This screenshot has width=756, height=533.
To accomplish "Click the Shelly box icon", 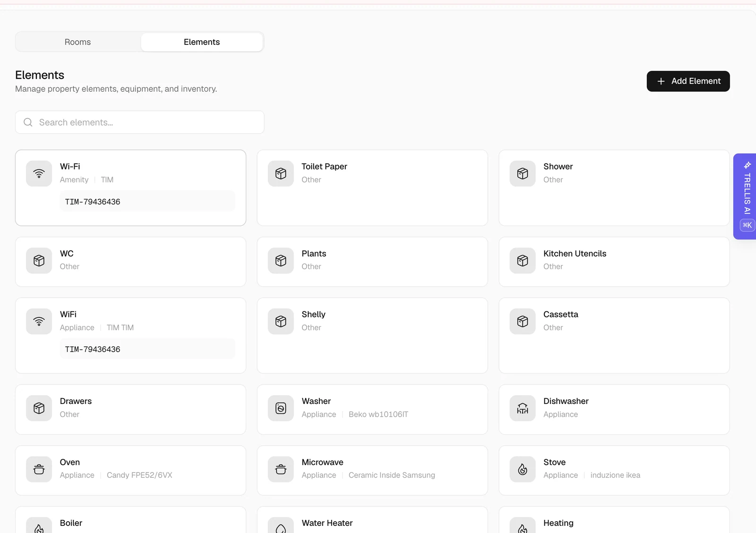I will click(x=281, y=321).
